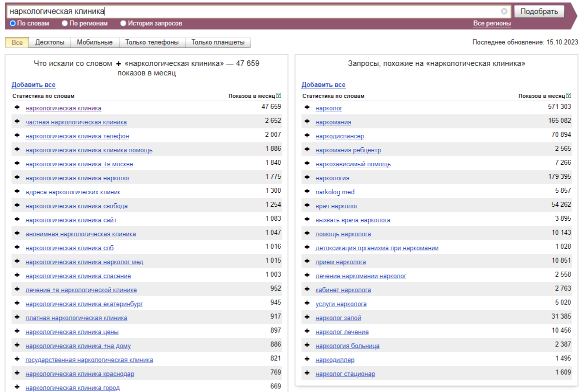This screenshot has height=392, width=580.
Task: Click 'Добавить все' in similar queries panel
Action: (x=323, y=84)
